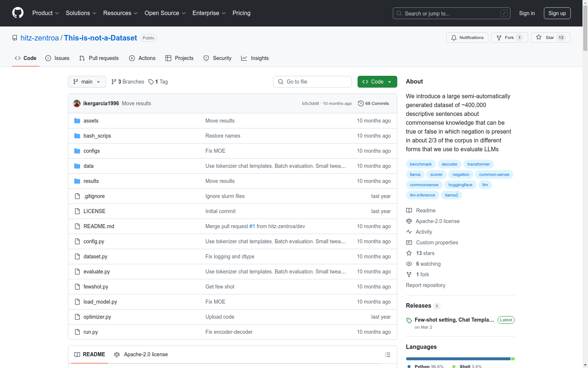Expand the Solutions menu

81,13
